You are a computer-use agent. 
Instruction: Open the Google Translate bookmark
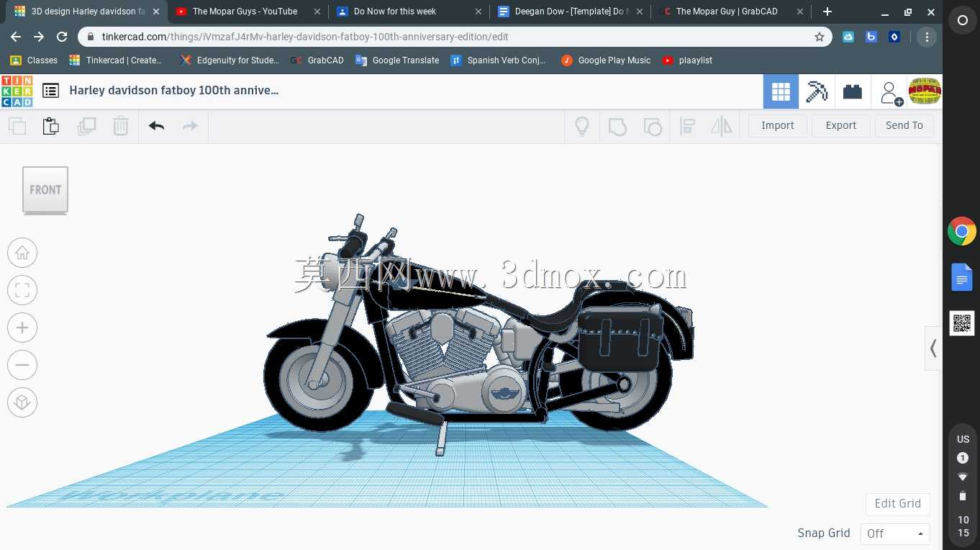pyautogui.click(x=397, y=60)
